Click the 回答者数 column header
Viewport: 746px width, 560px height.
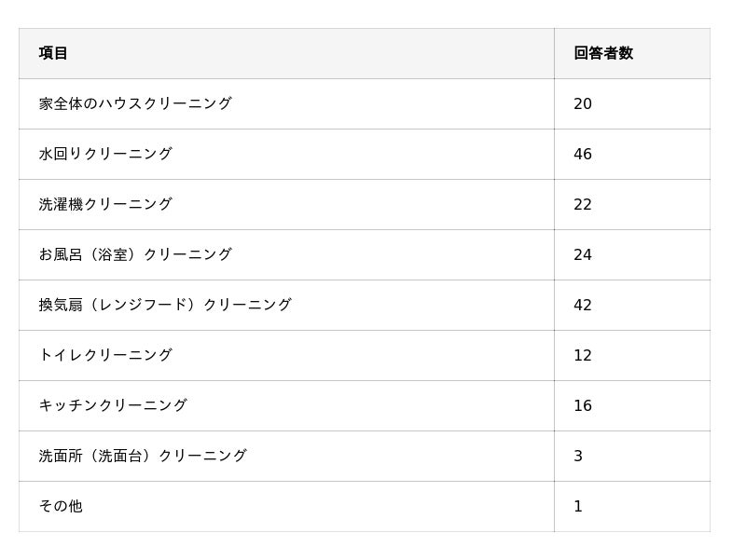603,53
